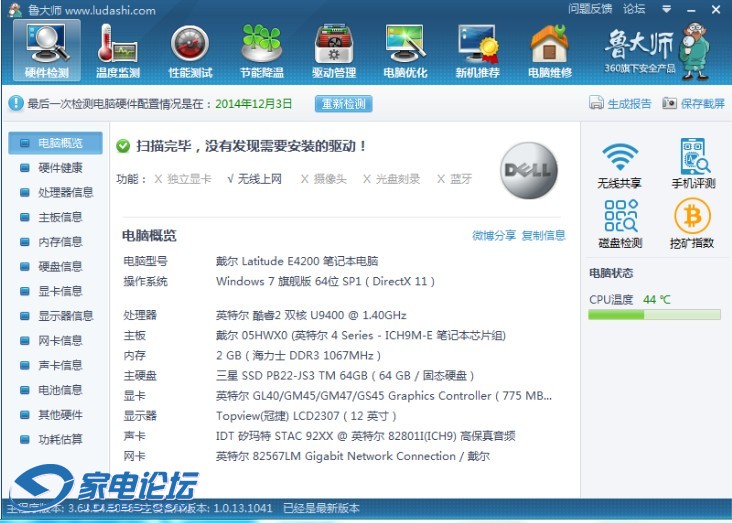The height and width of the screenshot is (523, 732).
Task: Open the 问题反馈 feedback link
Action: click(x=590, y=9)
